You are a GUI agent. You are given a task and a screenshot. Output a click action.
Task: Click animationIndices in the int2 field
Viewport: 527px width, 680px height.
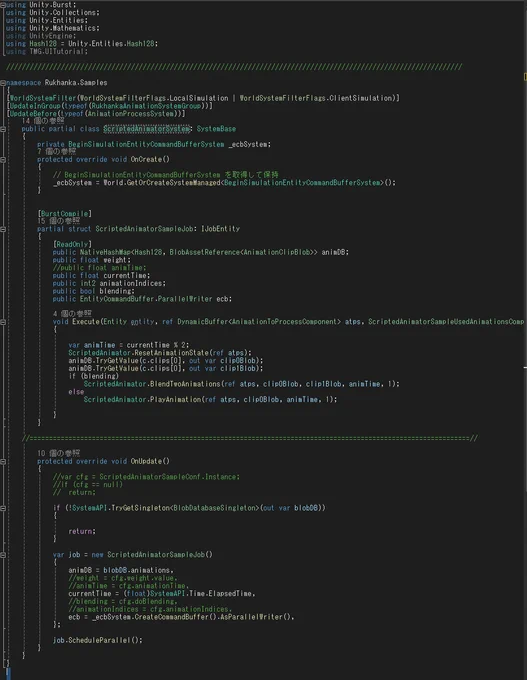click(x=132, y=284)
